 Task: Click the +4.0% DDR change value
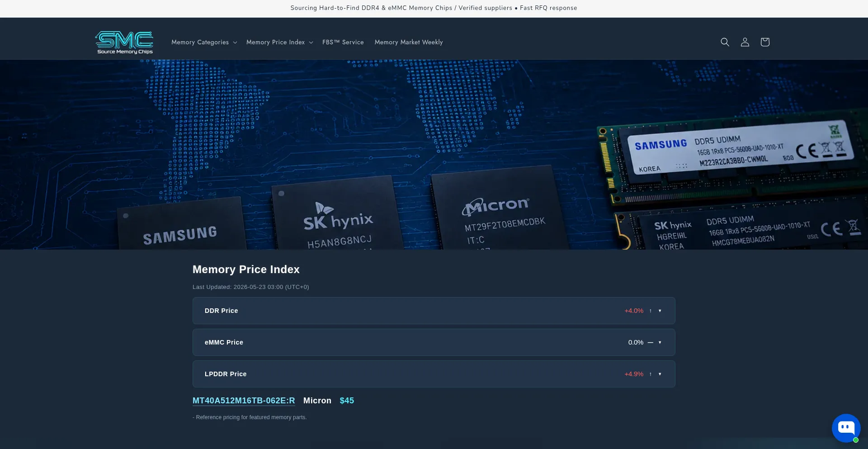634,311
